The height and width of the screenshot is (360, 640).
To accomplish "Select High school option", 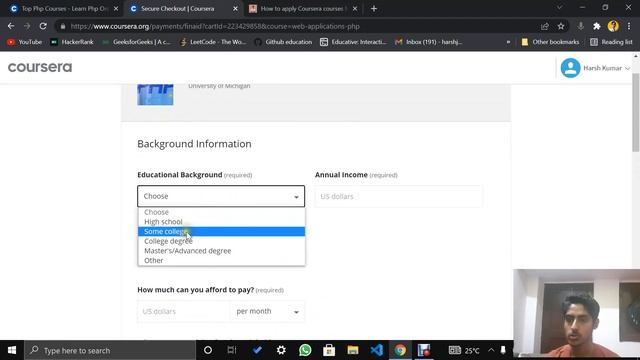I will click(221, 222).
